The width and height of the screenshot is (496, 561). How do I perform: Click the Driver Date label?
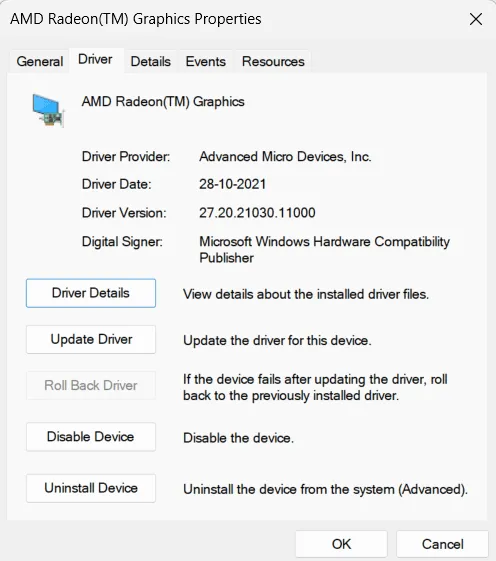coord(117,184)
